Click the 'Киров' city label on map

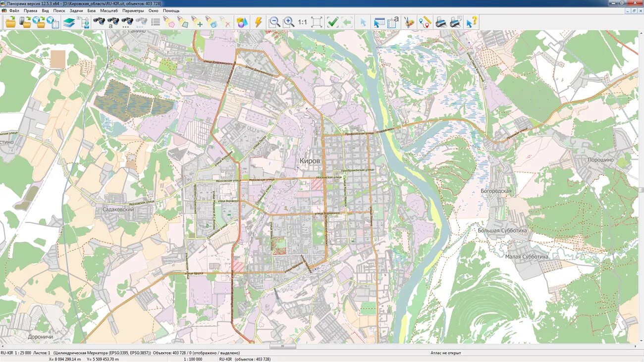(310, 161)
